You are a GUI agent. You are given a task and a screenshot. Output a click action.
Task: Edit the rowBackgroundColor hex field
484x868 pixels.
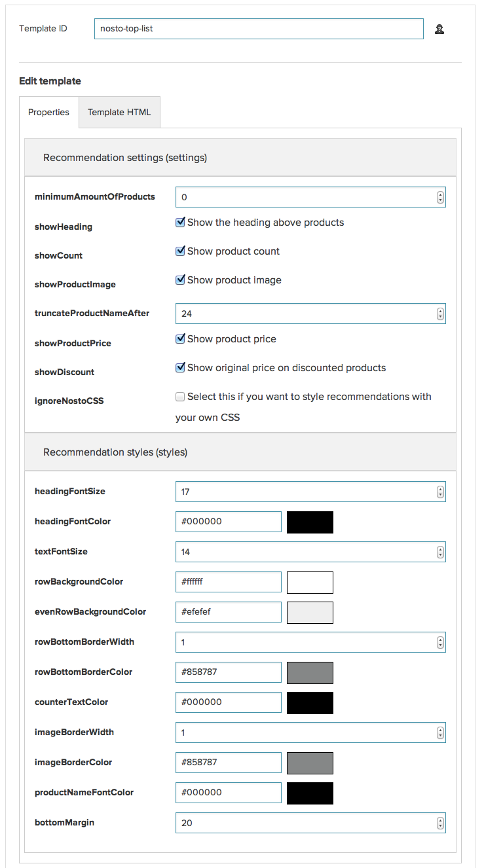(229, 582)
